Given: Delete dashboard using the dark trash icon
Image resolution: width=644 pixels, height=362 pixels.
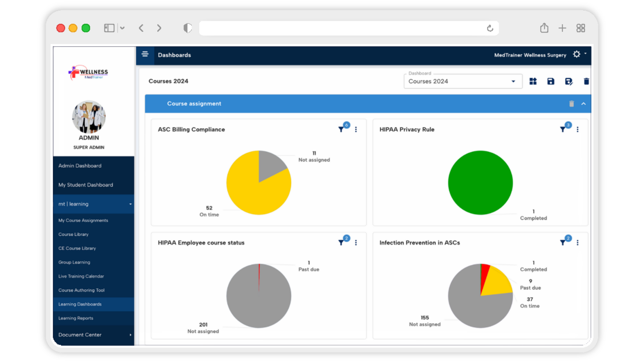Looking at the screenshot, I should tap(586, 81).
